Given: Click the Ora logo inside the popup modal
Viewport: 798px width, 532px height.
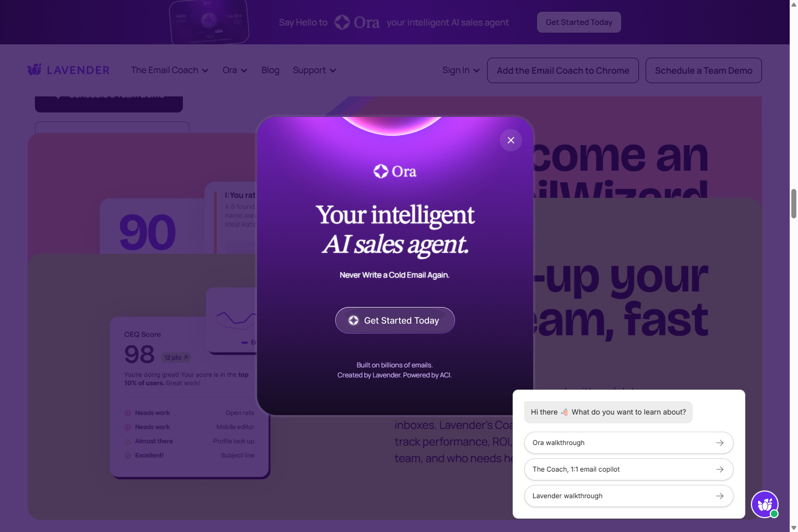Looking at the screenshot, I should [x=395, y=171].
